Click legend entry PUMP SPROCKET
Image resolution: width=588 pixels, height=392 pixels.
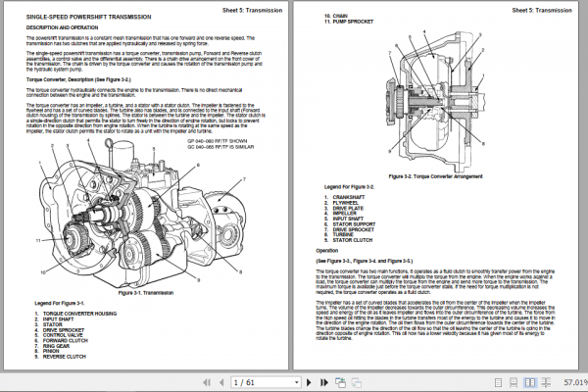353,22
